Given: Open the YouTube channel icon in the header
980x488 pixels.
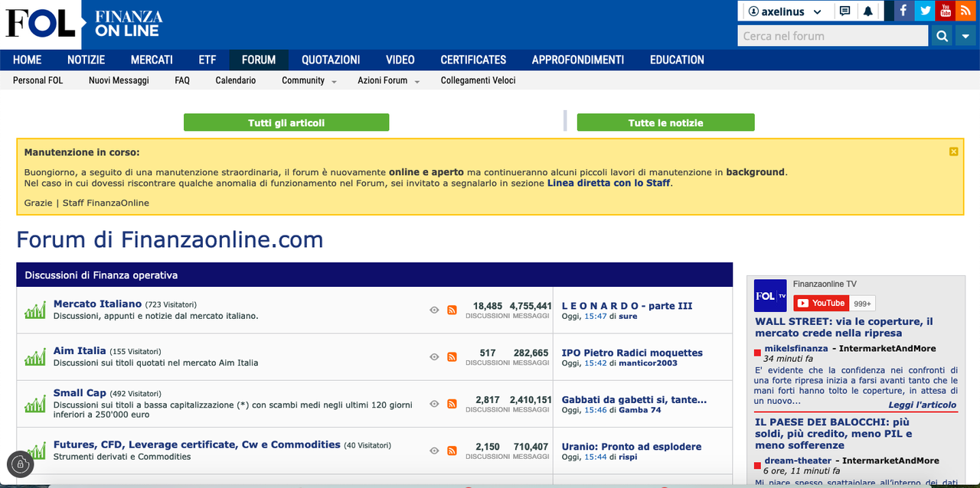Looking at the screenshot, I should click(x=946, y=11).
